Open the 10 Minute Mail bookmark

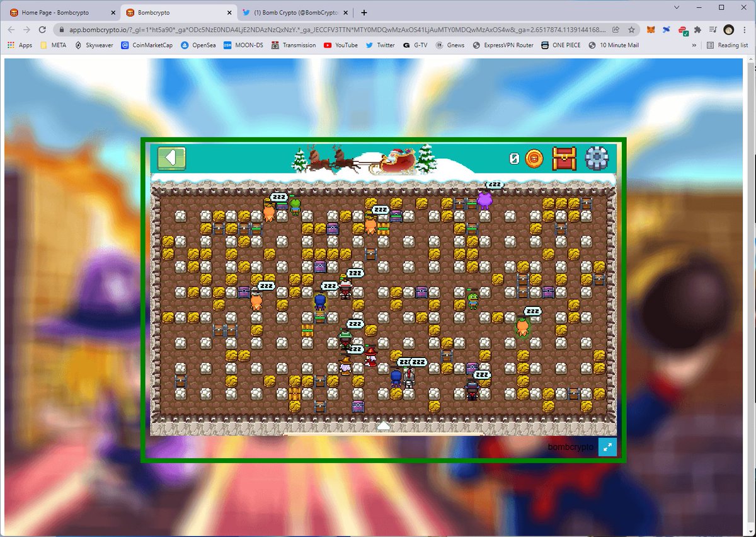[x=614, y=45]
